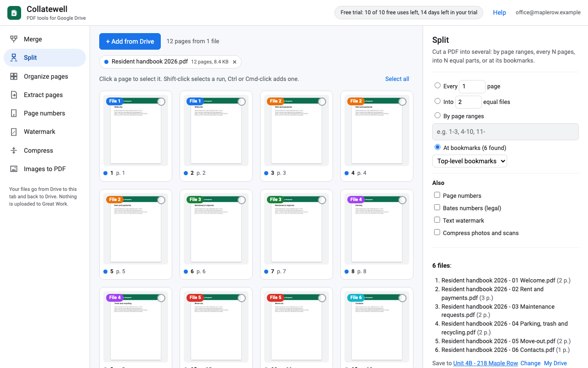Open the Merge tool icon in sidebar
This screenshot has height=368, width=588.
pos(14,39)
